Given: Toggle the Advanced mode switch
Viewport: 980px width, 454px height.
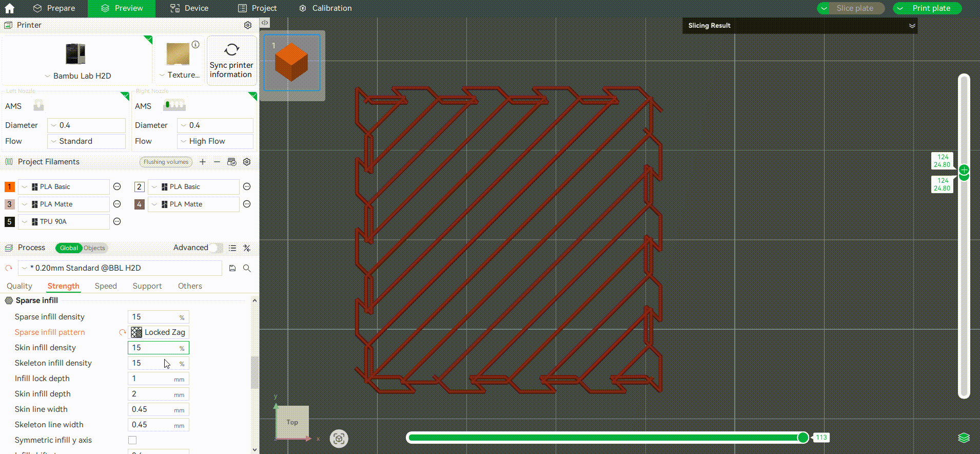Looking at the screenshot, I should coord(216,248).
